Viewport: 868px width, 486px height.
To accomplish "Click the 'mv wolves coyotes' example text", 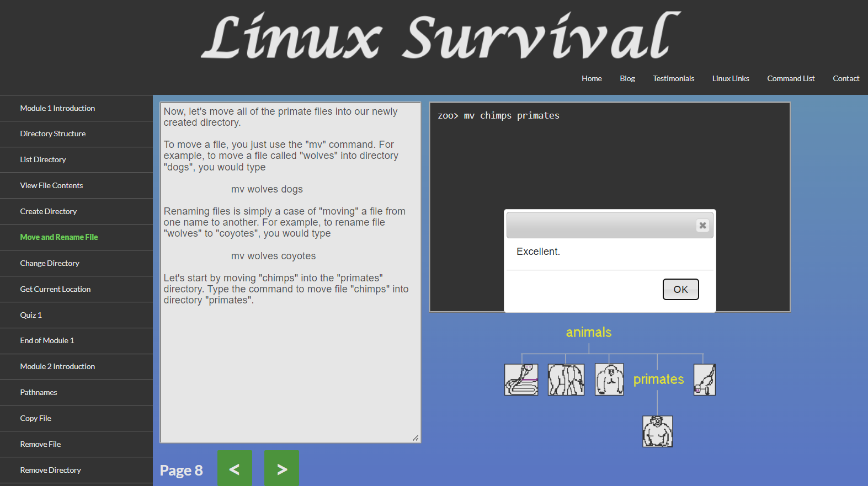I will point(274,256).
